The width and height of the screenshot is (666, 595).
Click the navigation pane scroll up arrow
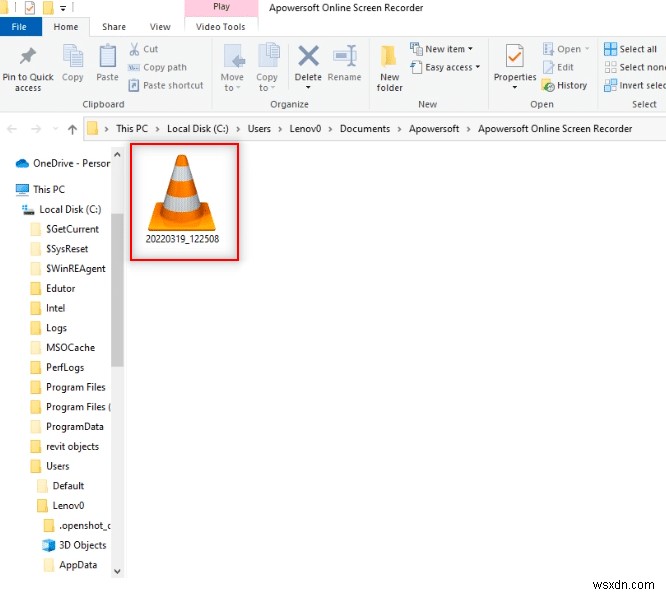[117, 155]
